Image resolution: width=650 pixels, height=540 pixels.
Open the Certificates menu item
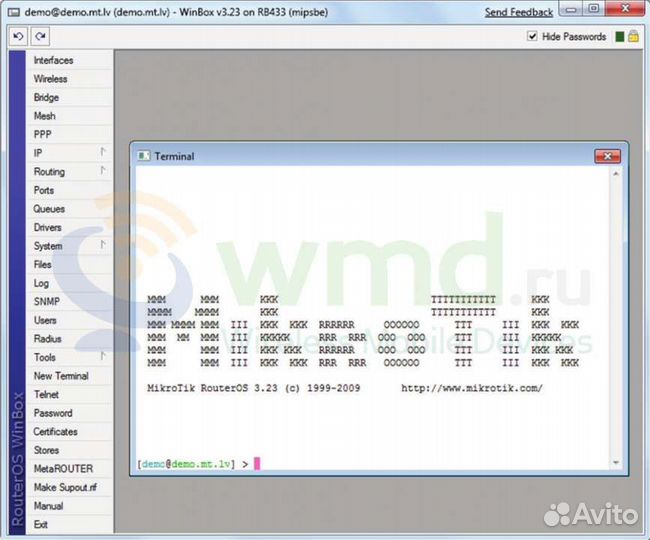pyautogui.click(x=69, y=432)
